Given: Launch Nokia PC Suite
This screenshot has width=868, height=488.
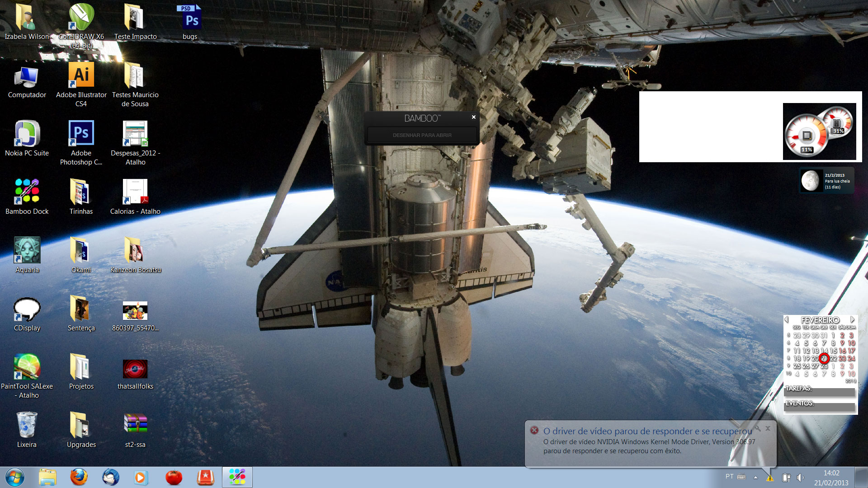Looking at the screenshot, I should [27, 139].
